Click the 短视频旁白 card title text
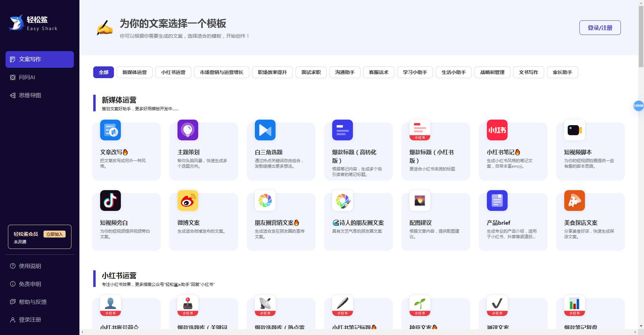This screenshot has width=644, height=335. [114, 223]
